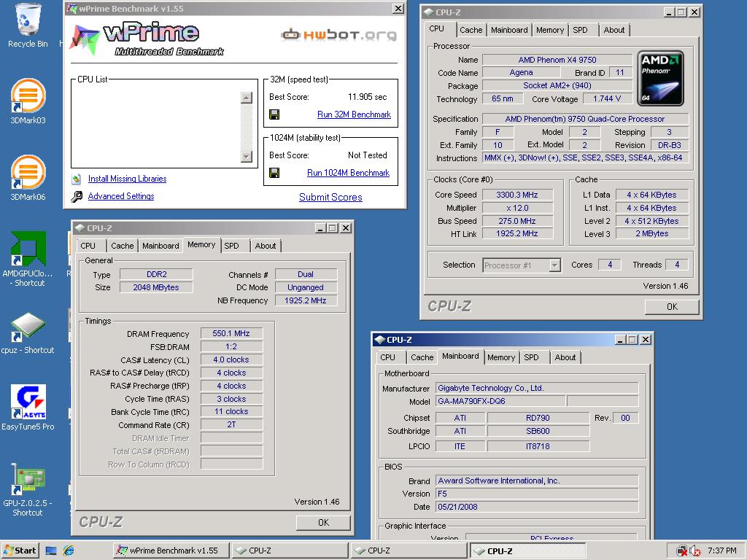Click the Install Missing Libraries icon
This screenshot has height=560, width=747.
[x=76, y=179]
